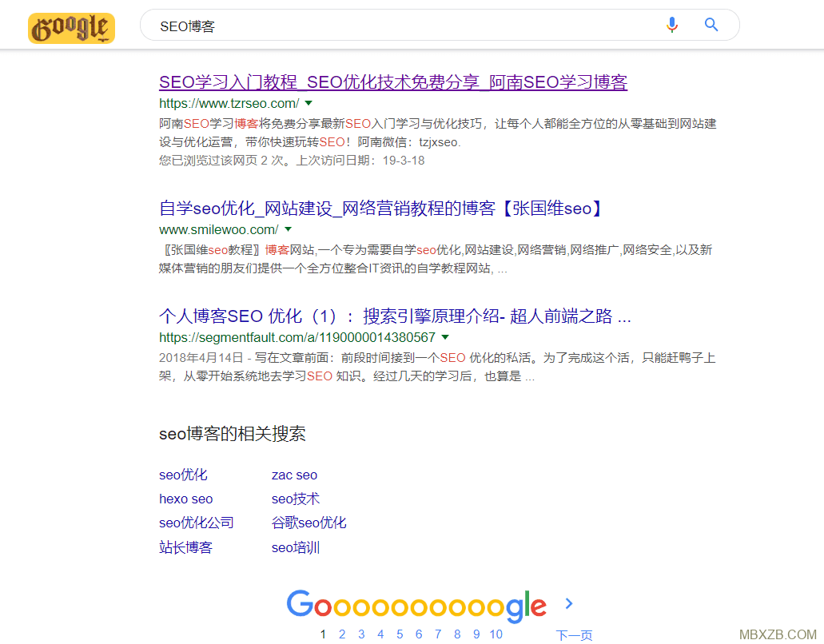This screenshot has height=644, width=824.
Task: Go to results page 6
Action: coord(419,634)
